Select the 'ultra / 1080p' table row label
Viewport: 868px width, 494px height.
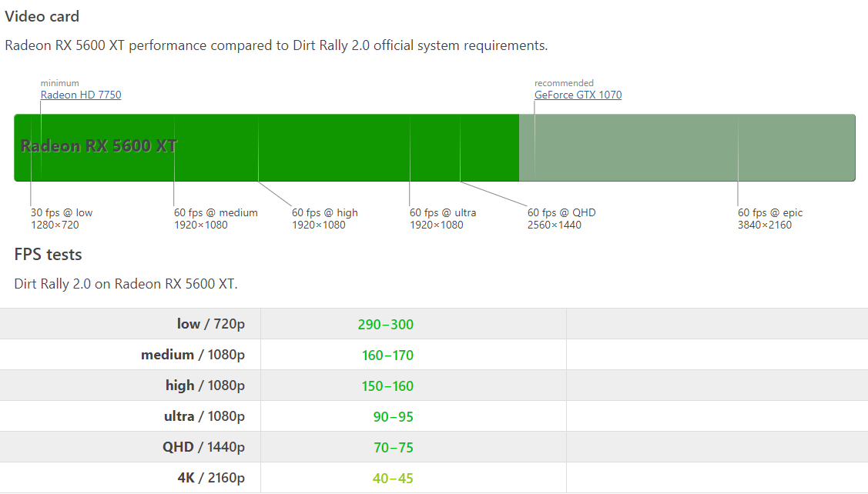[x=204, y=416]
